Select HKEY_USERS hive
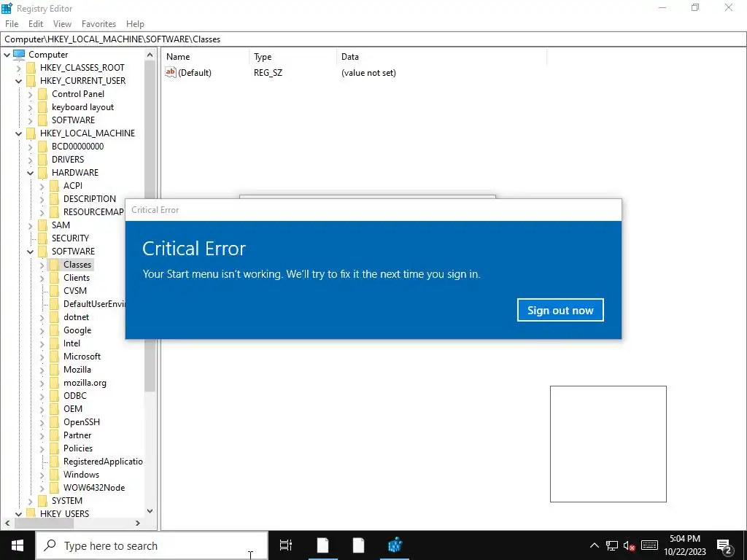747x560 pixels. click(x=64, y=514)
